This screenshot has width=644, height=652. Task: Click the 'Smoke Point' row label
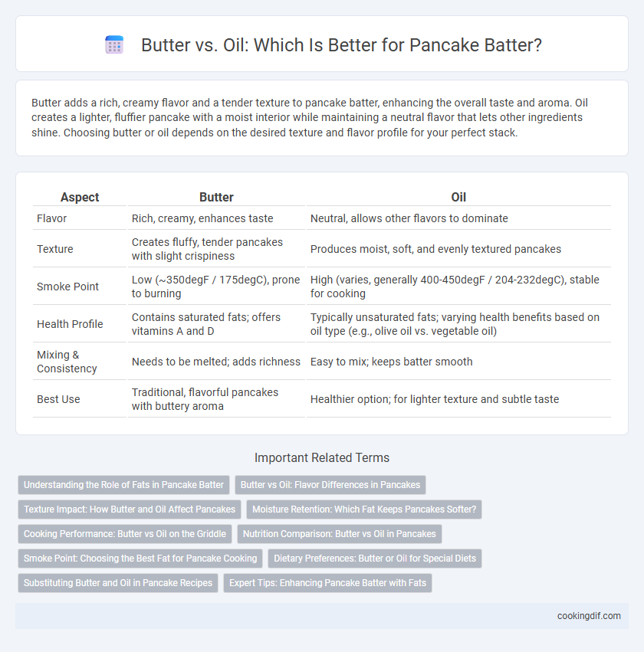point(67,287)
